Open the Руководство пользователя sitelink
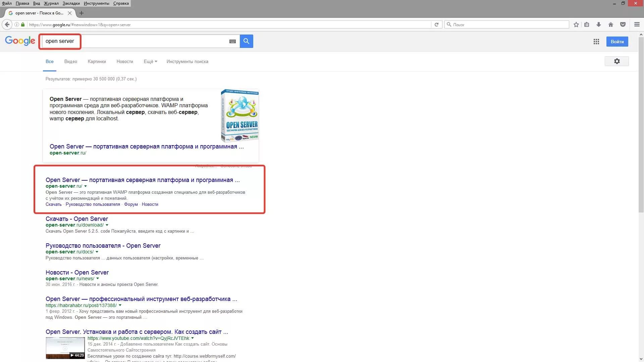The width and height of the screenshot is (644, 362). pos(93,204)
